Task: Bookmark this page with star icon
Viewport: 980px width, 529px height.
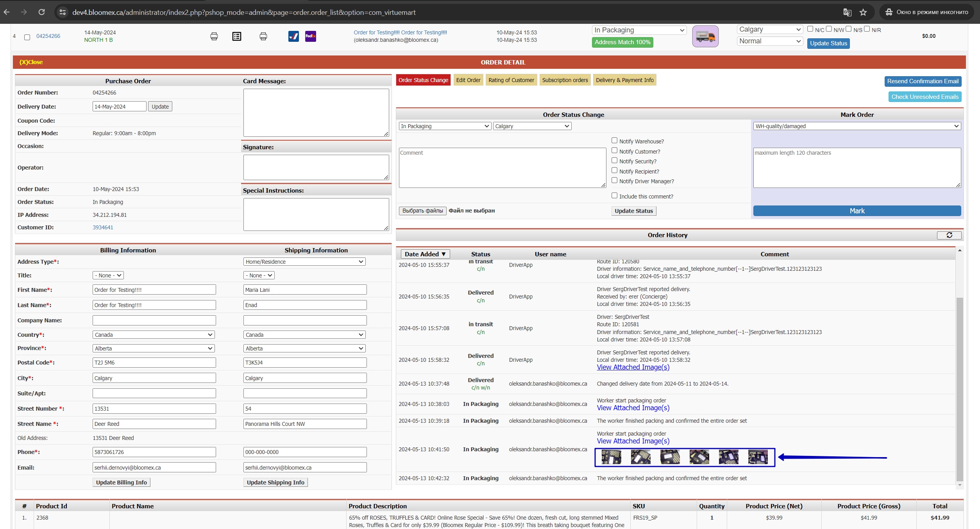Action: coord(863,12)
